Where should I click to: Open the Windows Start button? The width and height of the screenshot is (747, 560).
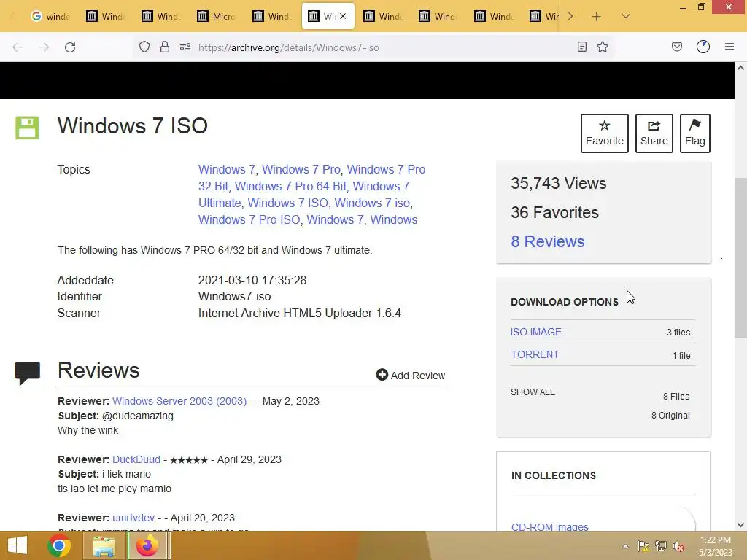coord(18,545)
